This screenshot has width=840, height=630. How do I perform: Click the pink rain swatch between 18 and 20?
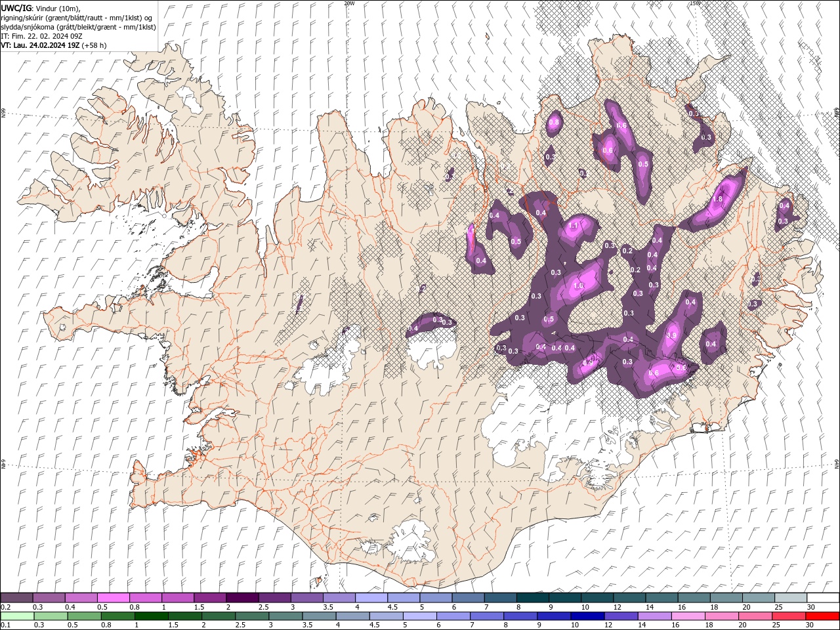pos(721,616)
